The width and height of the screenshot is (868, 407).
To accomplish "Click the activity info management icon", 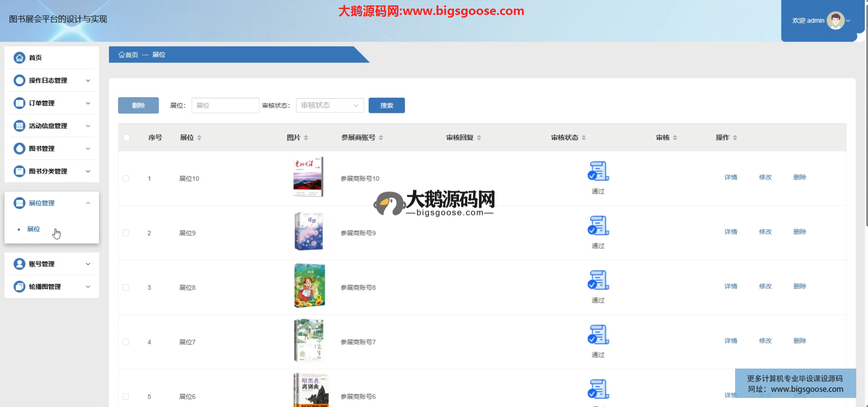I will pyautogui.click(x=19, y=126).
